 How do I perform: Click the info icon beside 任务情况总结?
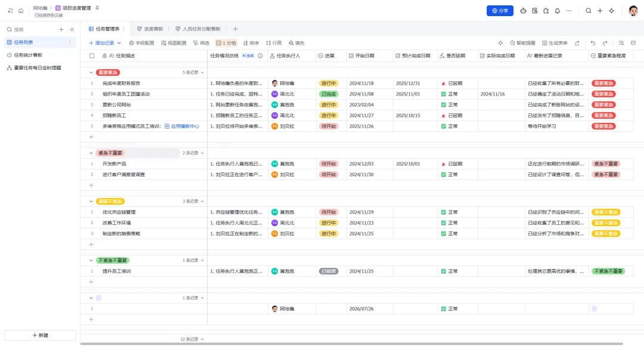260,55
